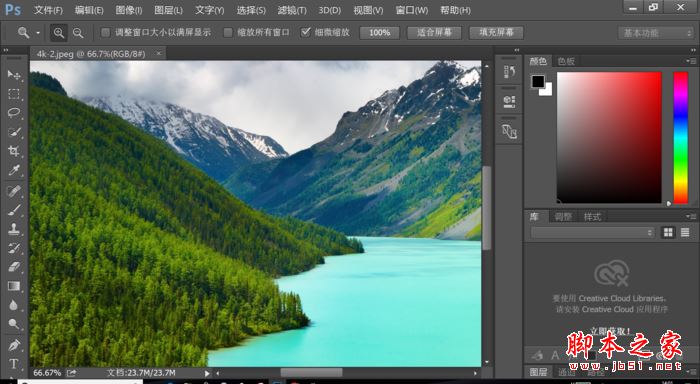Open the 编辑(E) menu
700x384 pixels.
(x=89, y=10)
